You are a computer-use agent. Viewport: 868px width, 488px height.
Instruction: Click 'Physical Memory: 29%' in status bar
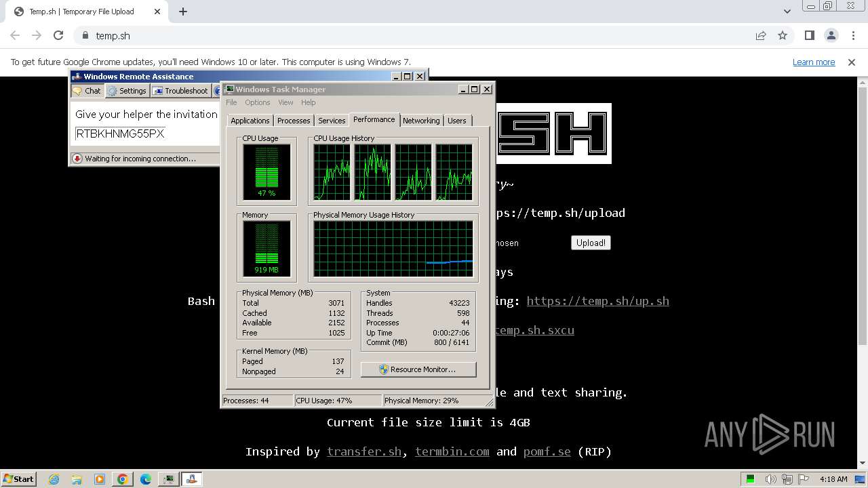(x=421, y=401)
